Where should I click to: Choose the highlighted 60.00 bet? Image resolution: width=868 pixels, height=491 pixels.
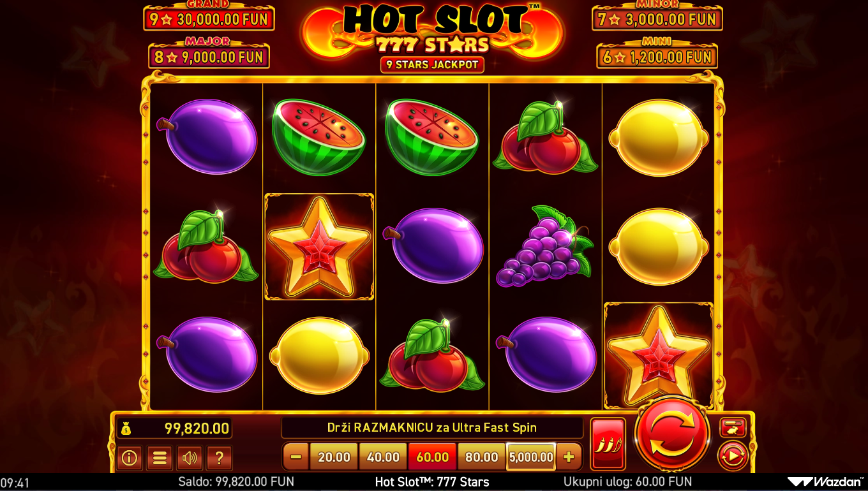click(432, 457)
